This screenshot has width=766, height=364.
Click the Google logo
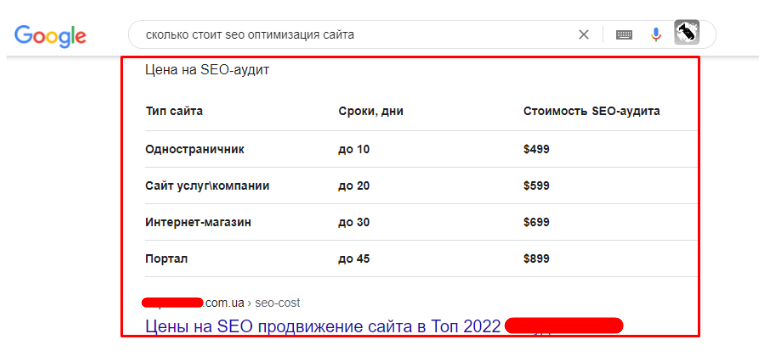click(x=50, y=35)
